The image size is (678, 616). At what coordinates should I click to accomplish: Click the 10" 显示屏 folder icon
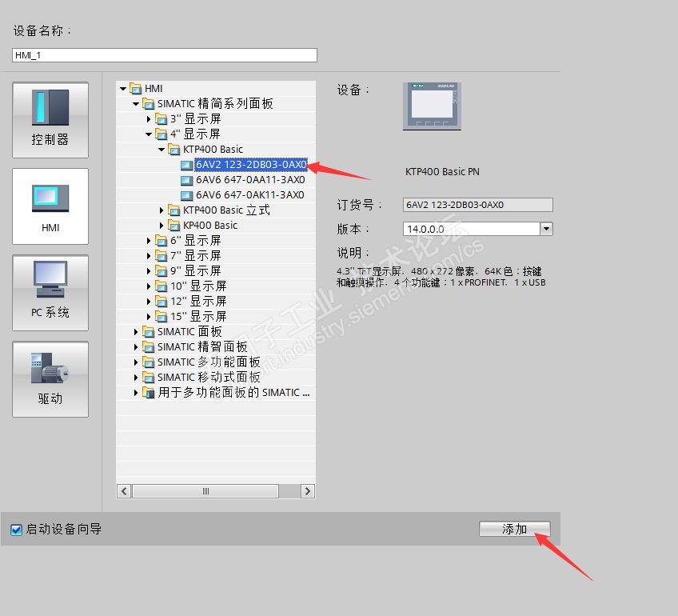pyautogui.click(x=162, y=286)
